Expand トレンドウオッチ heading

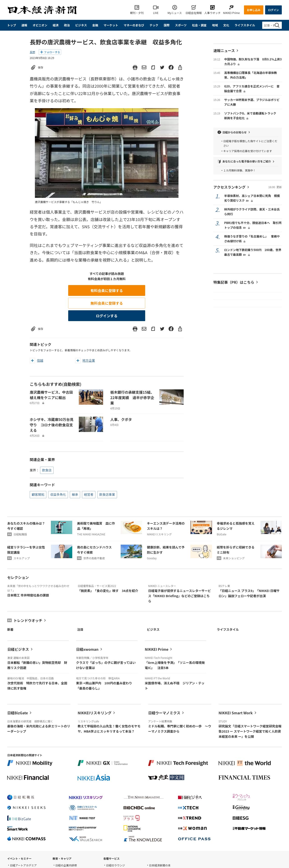pos(30,620)
